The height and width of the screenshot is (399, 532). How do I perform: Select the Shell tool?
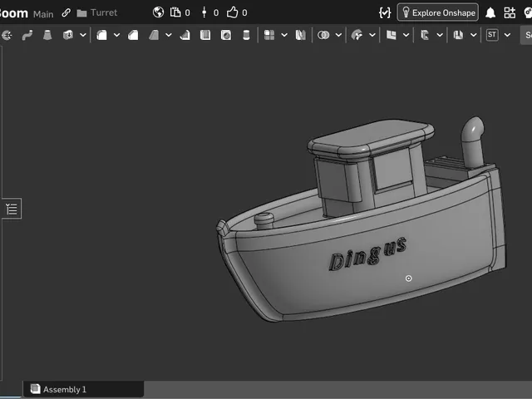coord(205,35)
